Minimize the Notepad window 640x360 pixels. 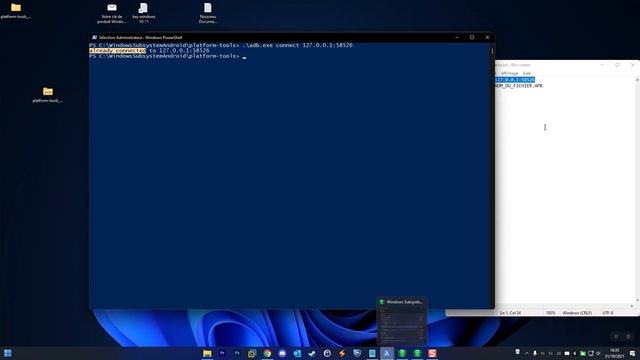pyautogui.click(x=602, y=64)
